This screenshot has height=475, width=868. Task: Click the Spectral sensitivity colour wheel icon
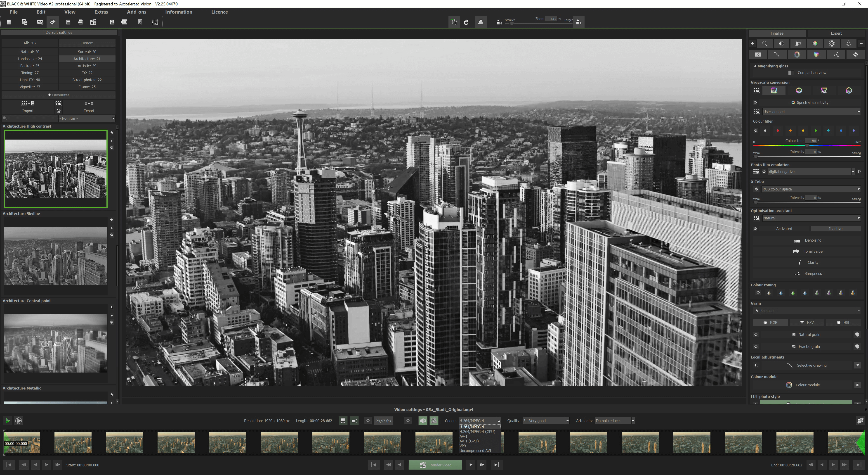[793, 102]
